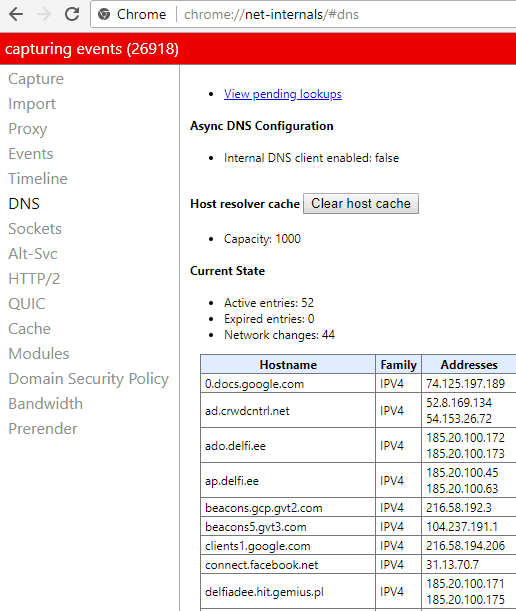The width and height of the screenshot is (516, 611).
Task: Clear the host cache with the button
Action: (x=361, y=203)
